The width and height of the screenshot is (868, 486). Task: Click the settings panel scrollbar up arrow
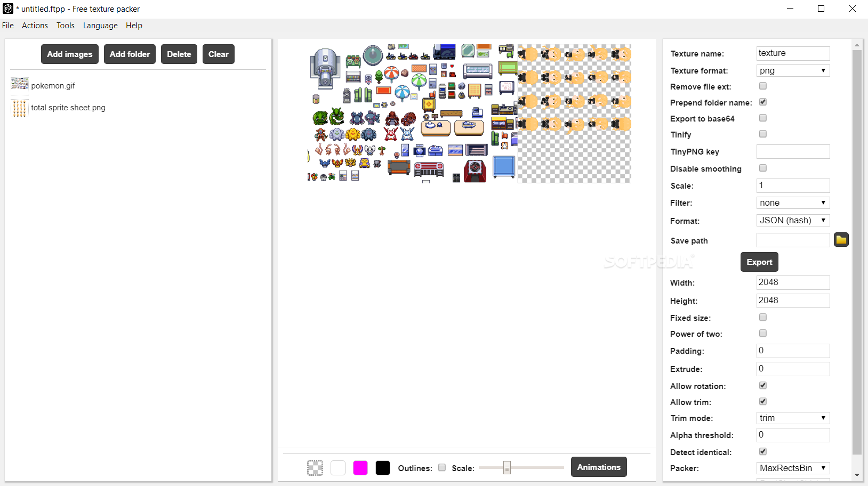click(x=857, y=45)
